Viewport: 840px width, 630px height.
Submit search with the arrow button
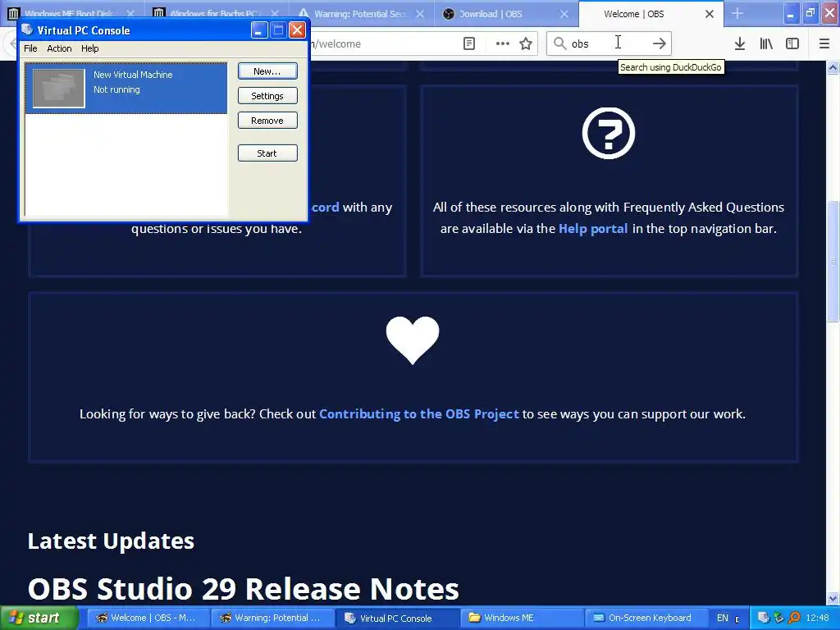tap(660, 43)
